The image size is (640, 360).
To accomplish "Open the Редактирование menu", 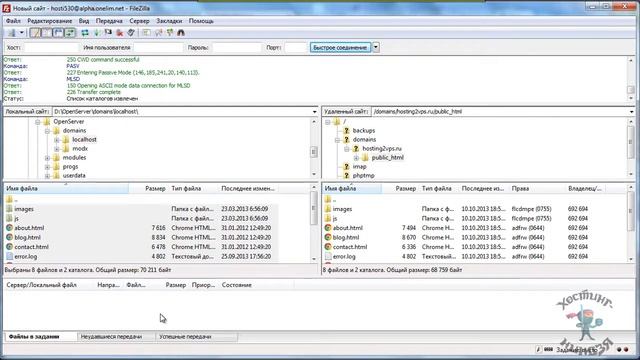I will click(50, 21).
